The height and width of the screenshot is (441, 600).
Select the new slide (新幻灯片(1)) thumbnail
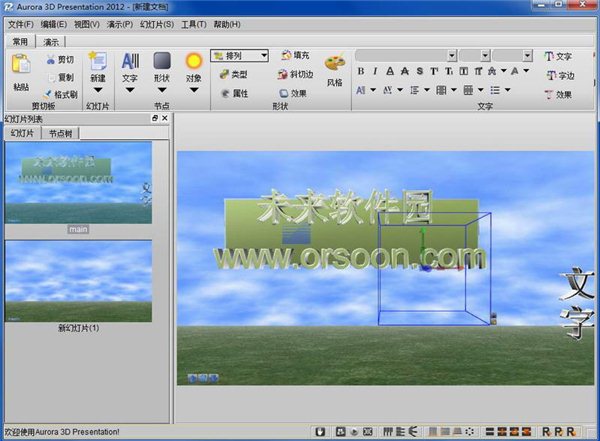tap(78, 281)
